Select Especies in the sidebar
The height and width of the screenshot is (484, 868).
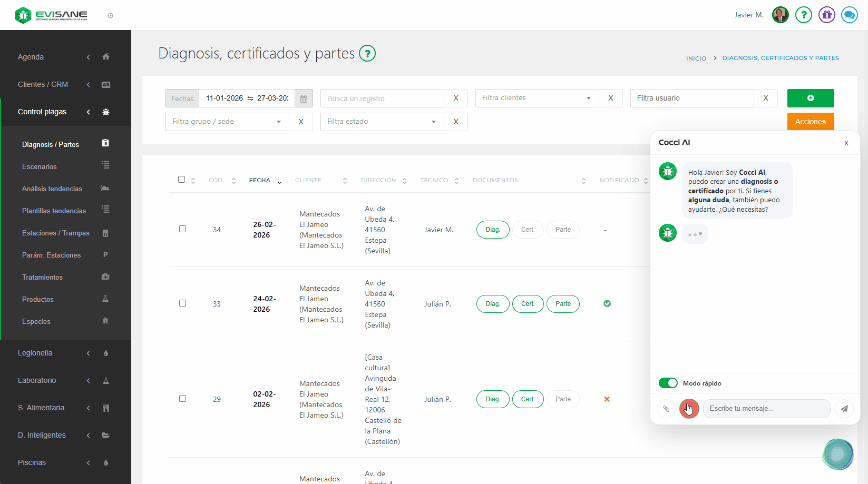36,321
